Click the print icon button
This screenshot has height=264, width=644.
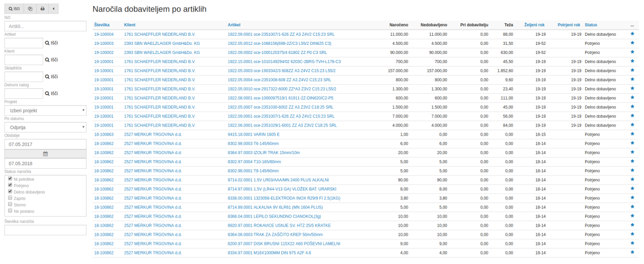[43, 9]
